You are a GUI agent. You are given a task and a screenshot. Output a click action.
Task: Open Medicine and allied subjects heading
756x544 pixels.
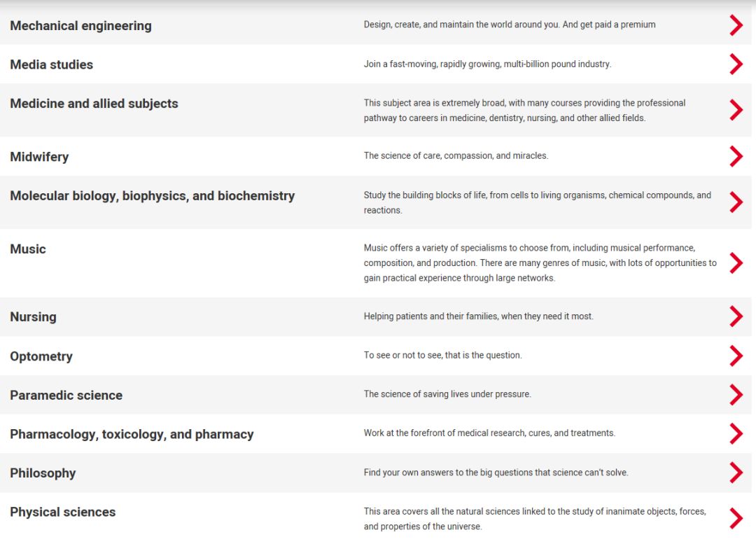tap(94, 104)
